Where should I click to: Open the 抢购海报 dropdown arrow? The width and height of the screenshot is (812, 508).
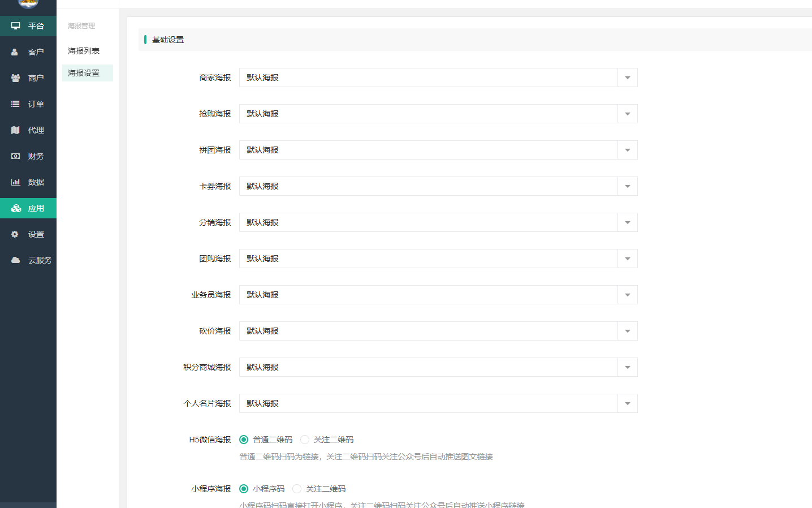[x=628, y=114]
